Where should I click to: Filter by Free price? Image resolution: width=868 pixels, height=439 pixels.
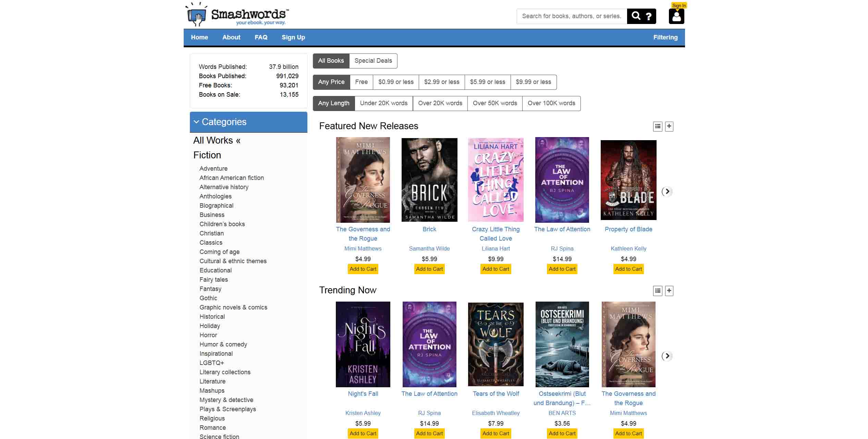tap(361, 82)
